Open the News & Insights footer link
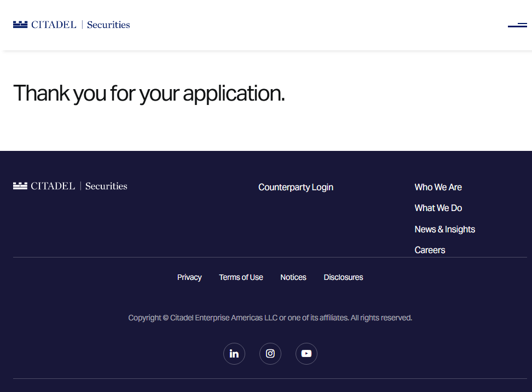 click(x=444, y=229)
